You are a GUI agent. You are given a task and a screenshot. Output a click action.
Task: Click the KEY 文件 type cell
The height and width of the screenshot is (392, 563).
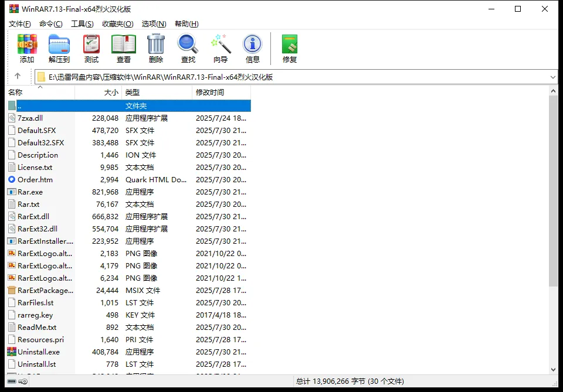(140, 315)
